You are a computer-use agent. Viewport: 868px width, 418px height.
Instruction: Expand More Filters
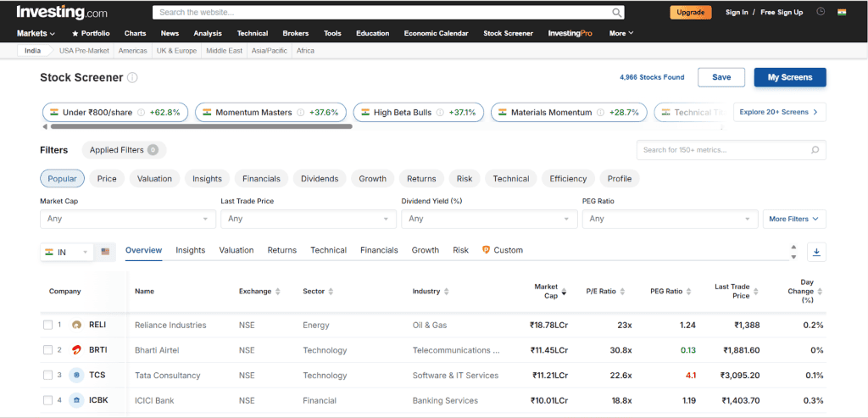click(x=794, y=219)
